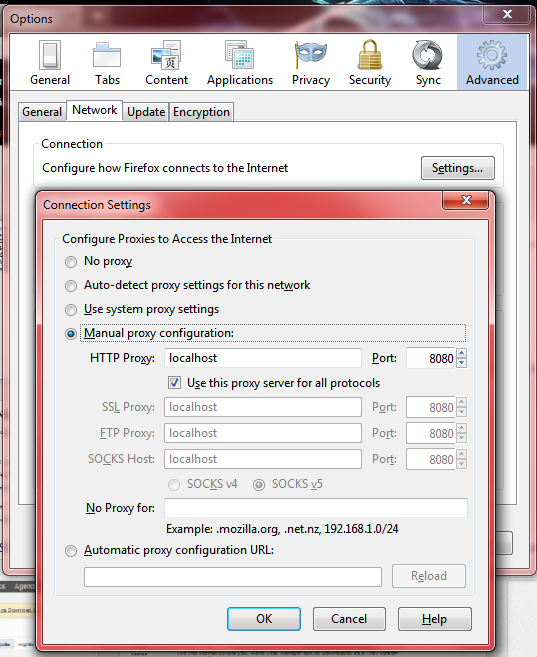
Task: Decrease the HTTP Proxy port value
Action: tap(461, 363)
